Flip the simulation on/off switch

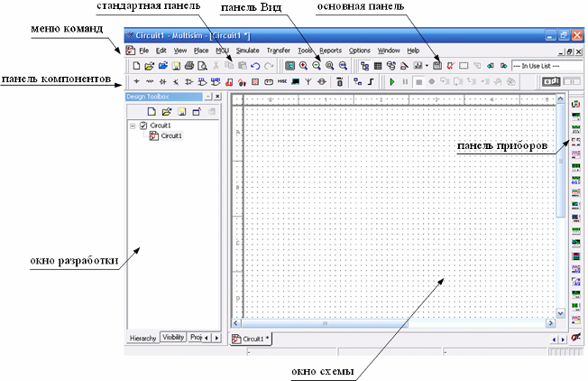pos(551,81)
